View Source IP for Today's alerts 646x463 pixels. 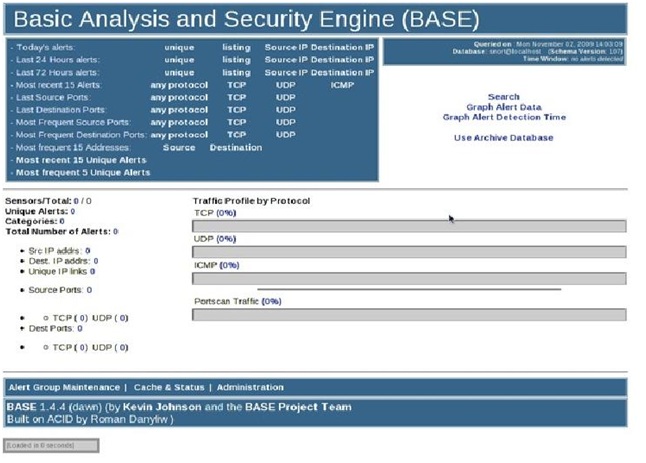(x=286, y=47)
